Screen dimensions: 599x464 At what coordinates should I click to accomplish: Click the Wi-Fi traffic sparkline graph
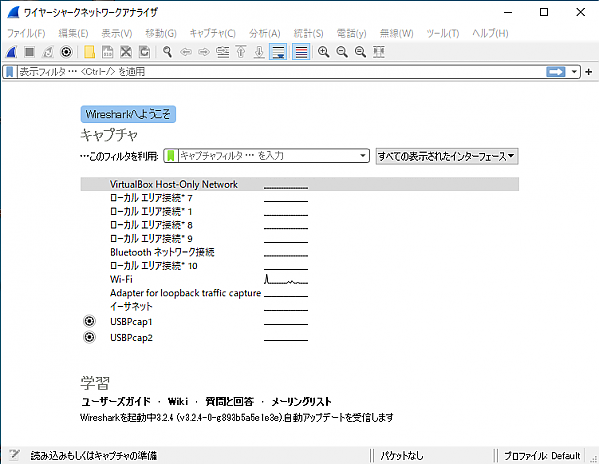pyautogui.click(x=286, y=279)
